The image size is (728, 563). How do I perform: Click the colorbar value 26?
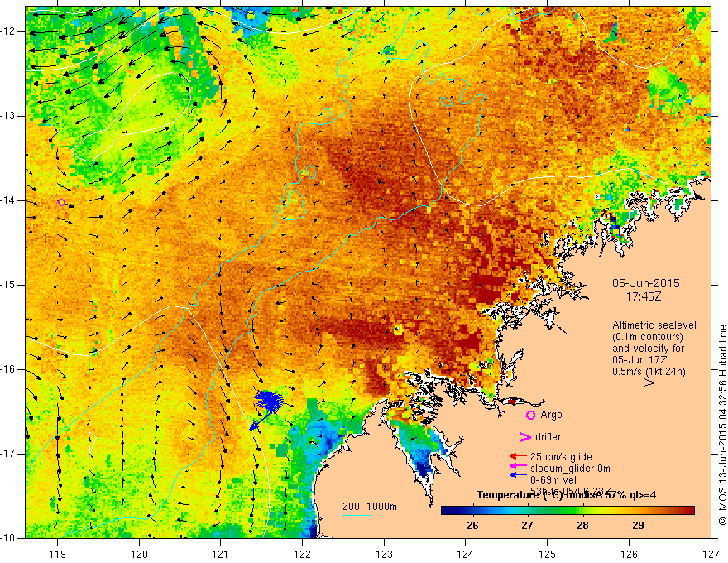[472, 525]
